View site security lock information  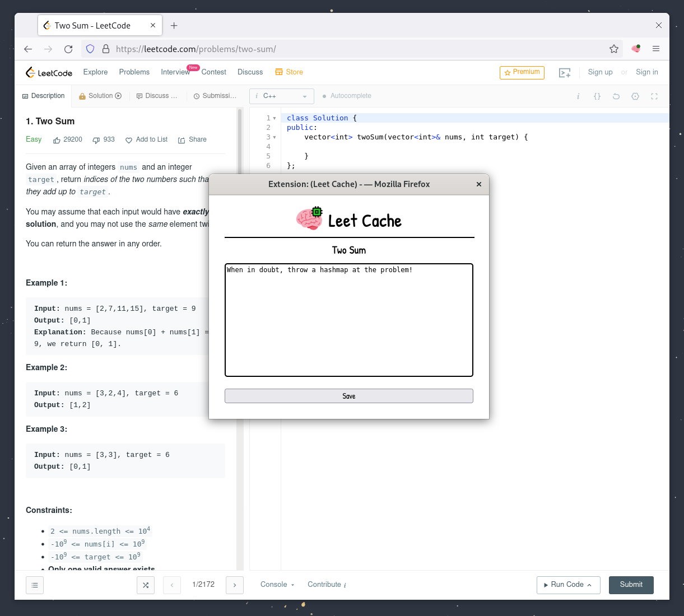pyautogui.click(x=105, y=49)
